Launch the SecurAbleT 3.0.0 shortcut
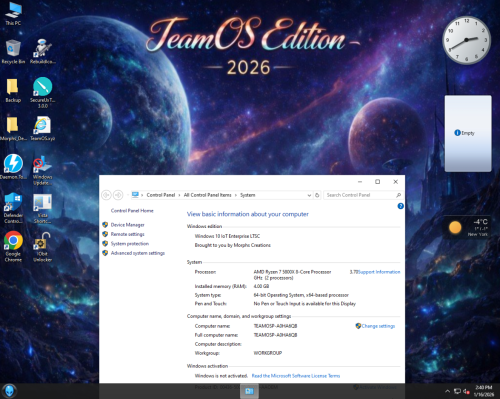500x399 pixels. (x=42, y=92)
